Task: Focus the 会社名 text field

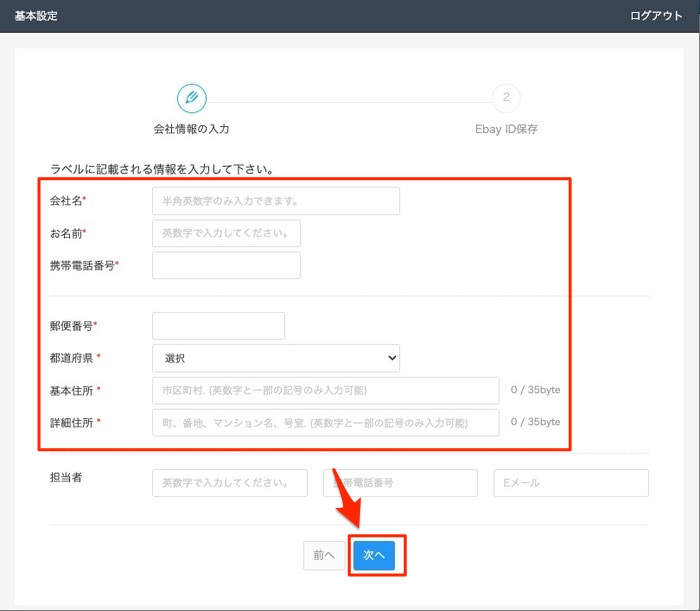Action: point(275,201)
